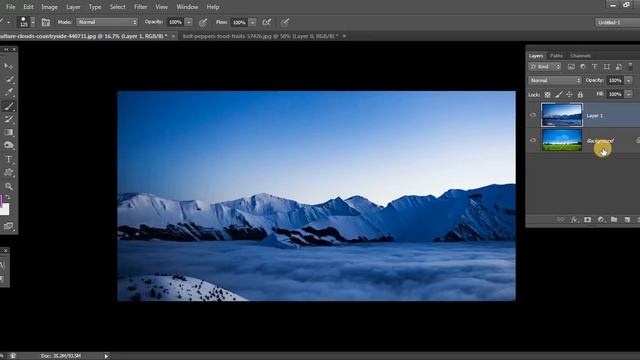Open the layer filter Kind dropdown
640x360 pixels.
pos(545,67)
